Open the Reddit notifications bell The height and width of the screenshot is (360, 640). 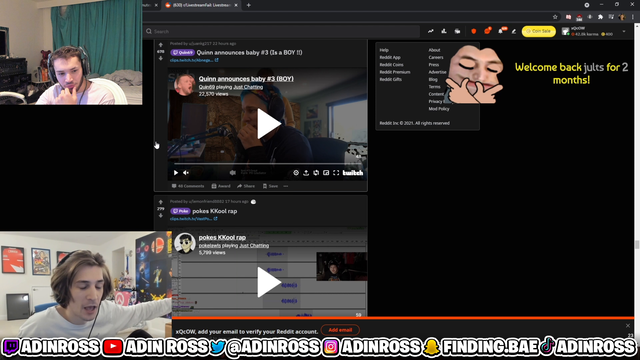(x=500, y=31)
